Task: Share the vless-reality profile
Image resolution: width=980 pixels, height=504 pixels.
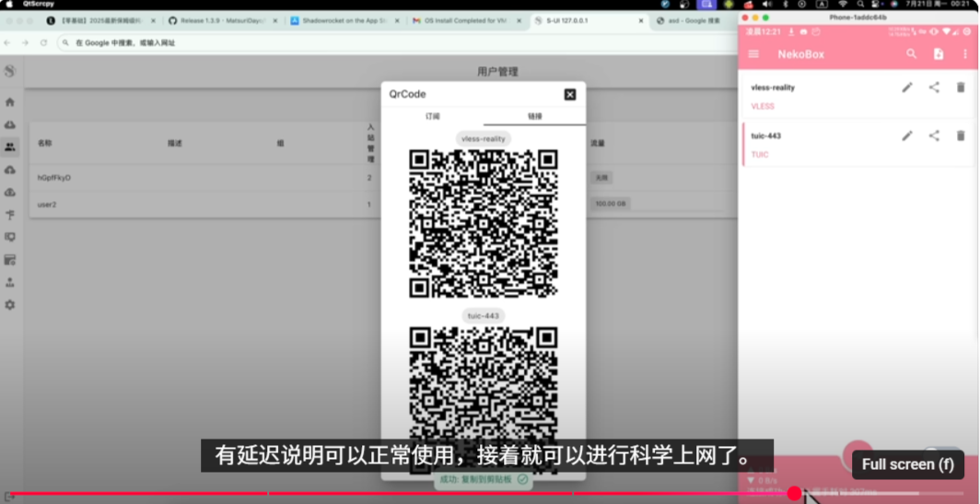Action: tap(934, 88)
